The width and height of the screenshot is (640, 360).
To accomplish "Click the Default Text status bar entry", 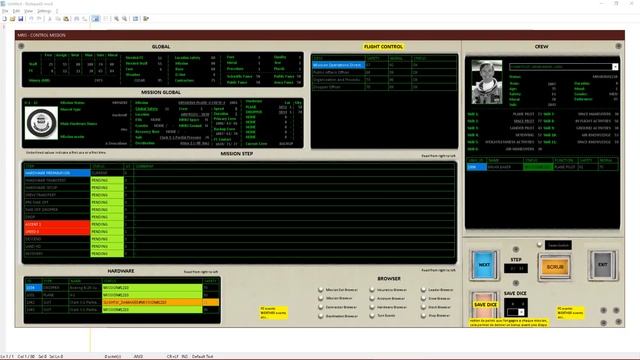I will coord(203,356).
